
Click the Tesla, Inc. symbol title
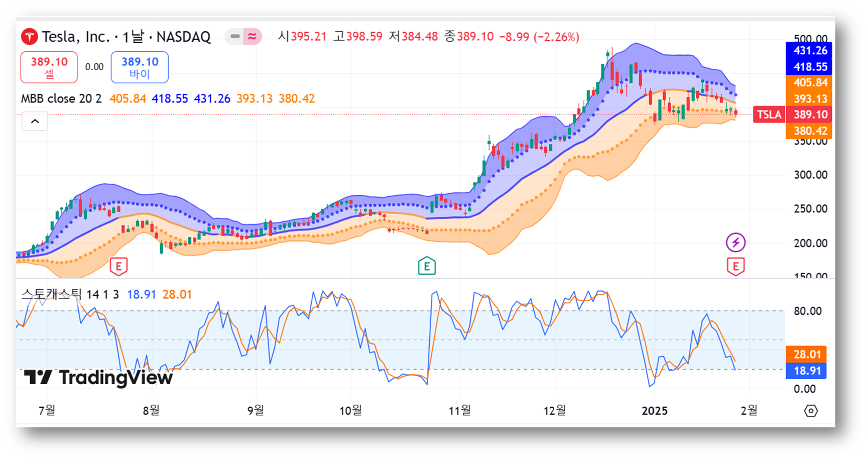(x=75, y=37)
